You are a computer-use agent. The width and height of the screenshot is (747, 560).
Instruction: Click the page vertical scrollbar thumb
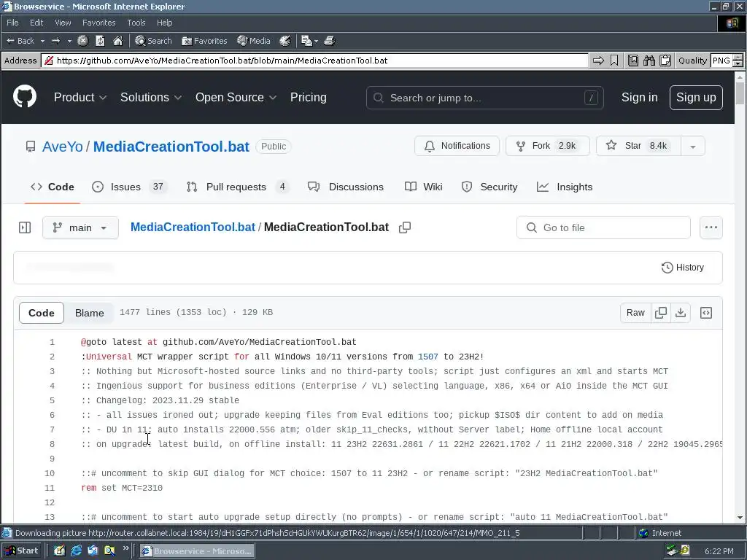(740, 93)
